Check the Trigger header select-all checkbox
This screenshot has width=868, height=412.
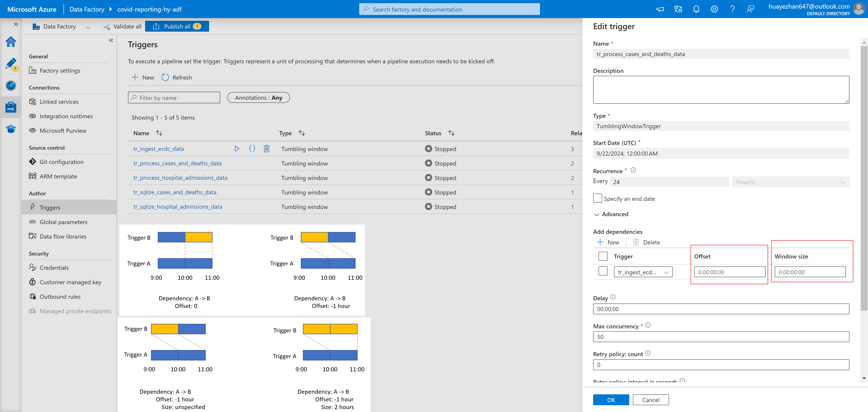[603, 256]
